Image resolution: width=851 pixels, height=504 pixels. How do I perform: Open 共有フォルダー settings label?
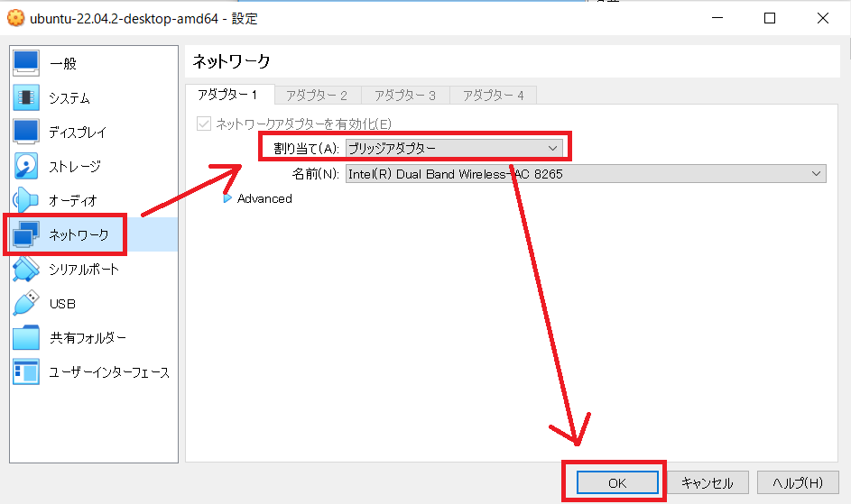[88, 338]
